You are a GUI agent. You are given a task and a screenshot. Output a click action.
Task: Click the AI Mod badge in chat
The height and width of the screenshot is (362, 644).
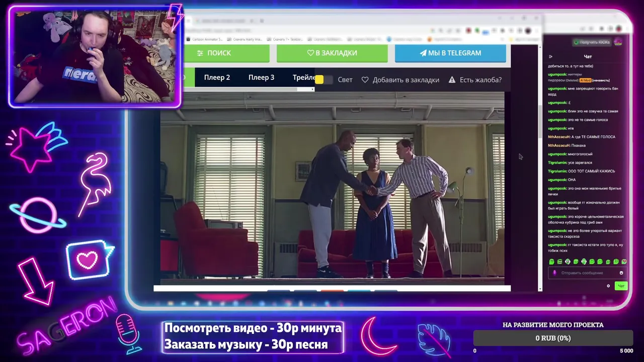(585, 80)
